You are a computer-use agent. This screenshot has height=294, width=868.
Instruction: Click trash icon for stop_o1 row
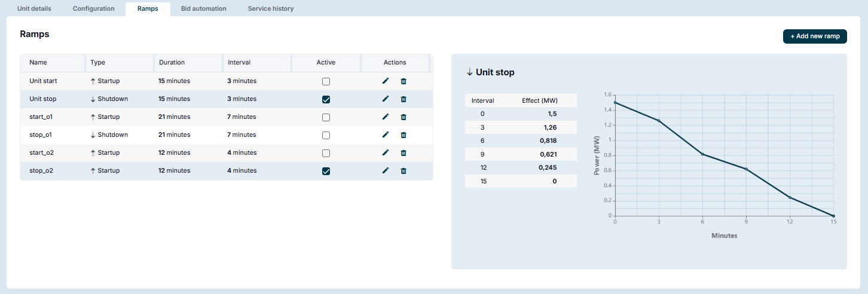(x=404, y=135)
